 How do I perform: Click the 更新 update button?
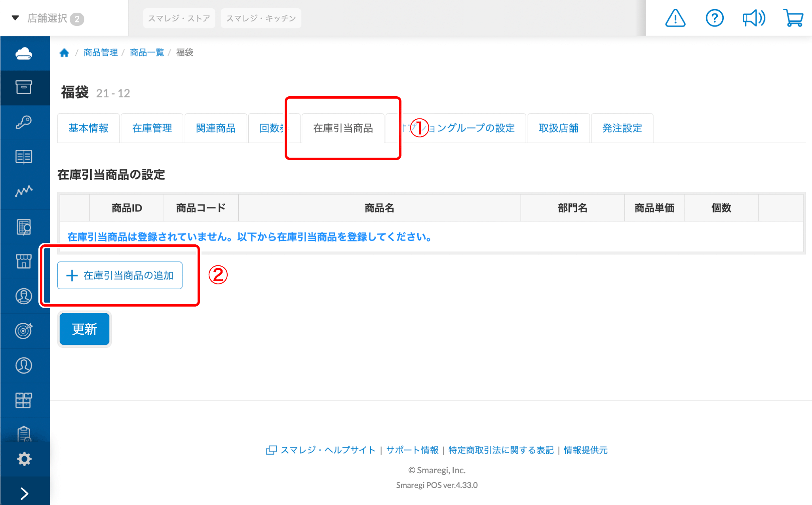tap(84, 329)
